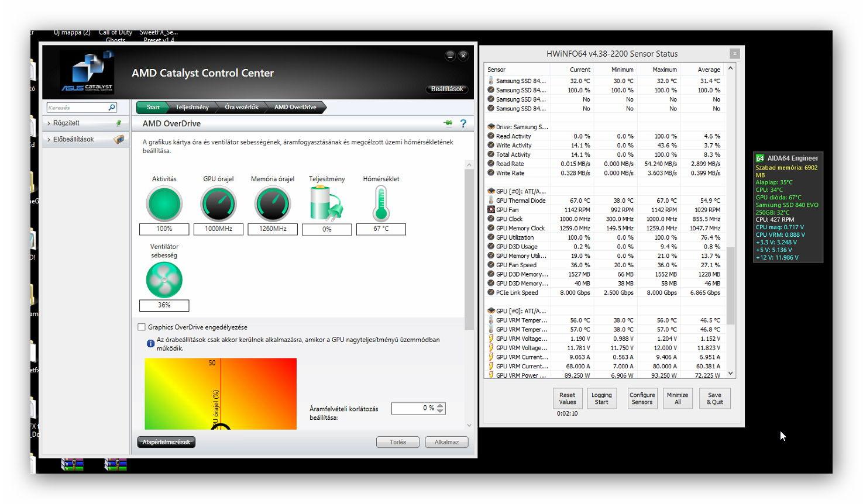Viewport: 863px width, 504px height.
Task: Click the GPU [#0]: ATI/A... header icon above GPU Thermal Diode
Action: point(491,191)
